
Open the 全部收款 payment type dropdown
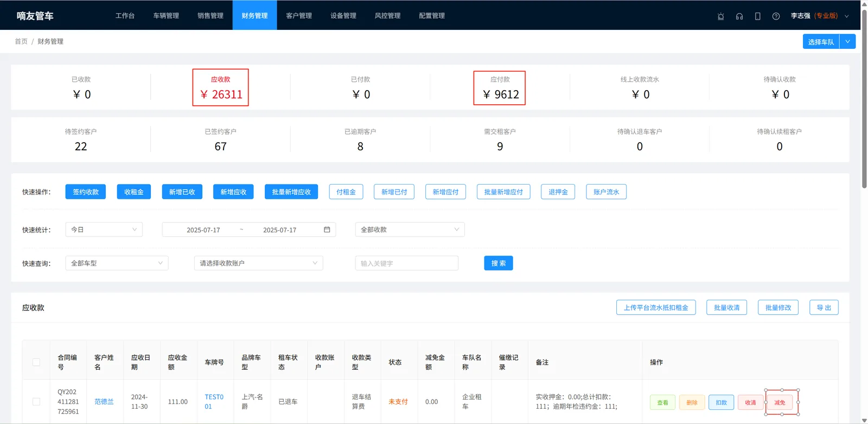pyautogui.click(x=410, y=230)
